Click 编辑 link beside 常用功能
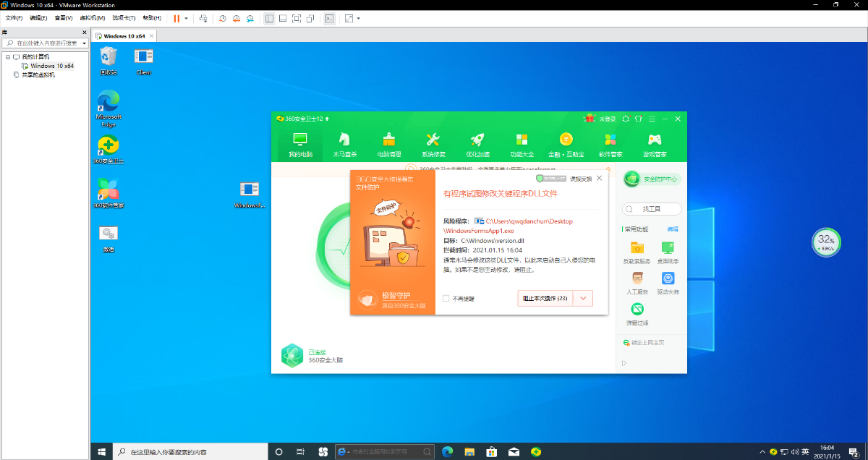 point(673,229)
